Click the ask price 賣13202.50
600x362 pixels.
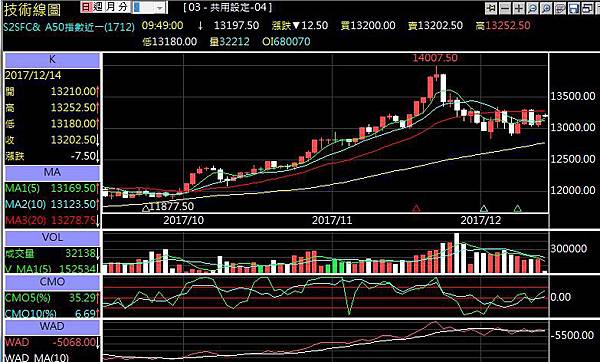coord(435,26)
